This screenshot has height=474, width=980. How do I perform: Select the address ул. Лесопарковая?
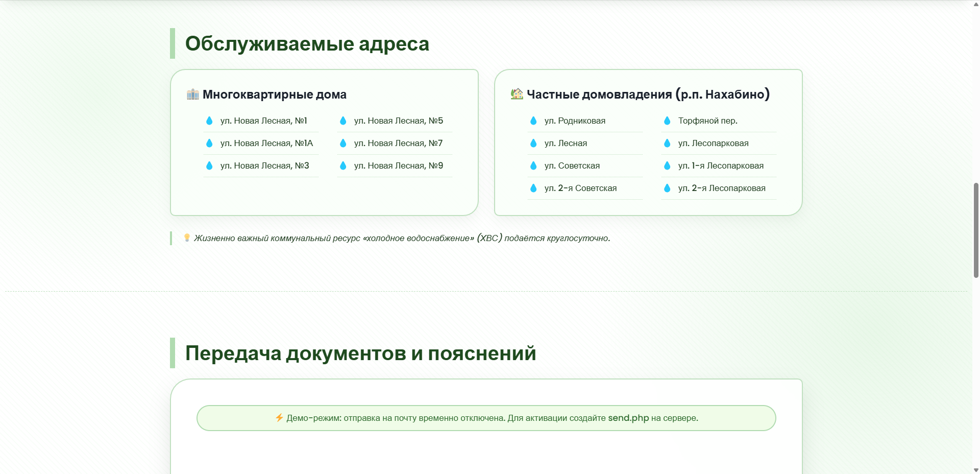713,144
